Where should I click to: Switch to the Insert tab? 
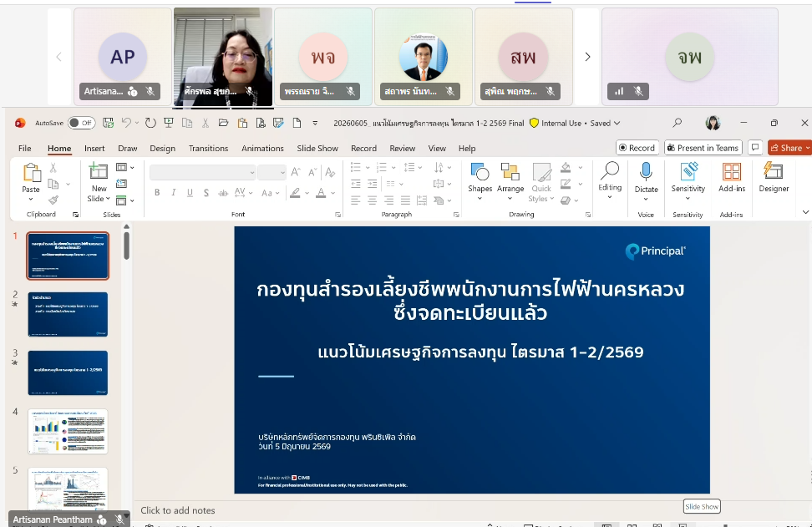[x=94, y=148]
